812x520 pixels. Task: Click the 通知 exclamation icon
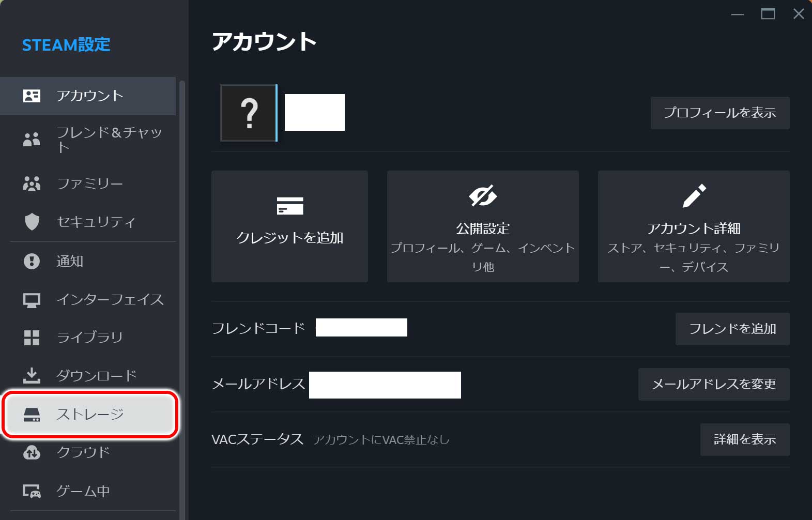tap(32, 261)
